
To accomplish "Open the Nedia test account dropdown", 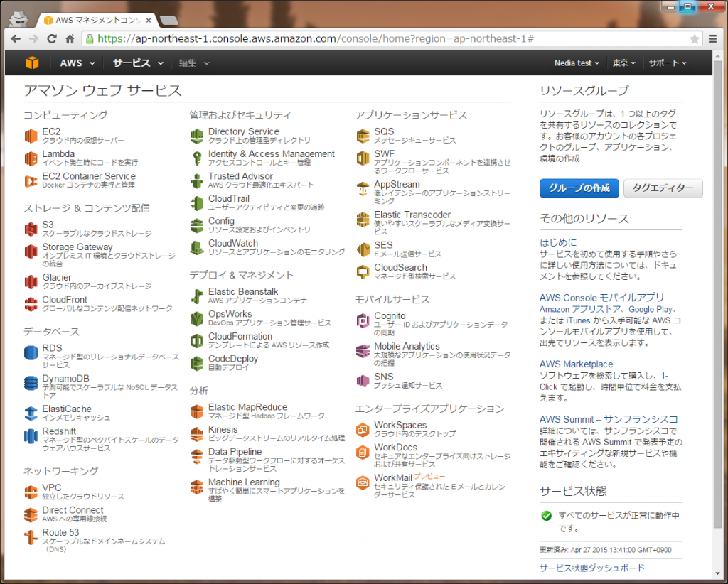I will (x=577, y=63).
